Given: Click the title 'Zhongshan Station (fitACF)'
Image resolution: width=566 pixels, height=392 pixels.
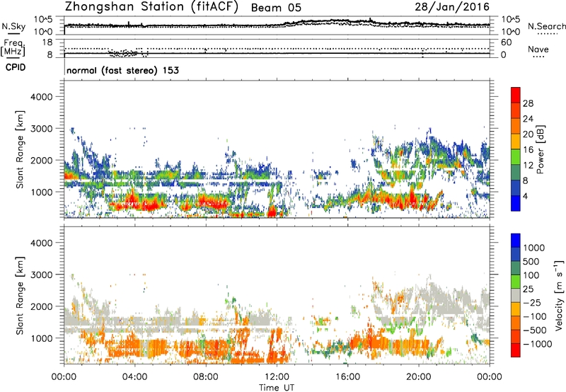Looking at the screenshot, I should [151, 7].
